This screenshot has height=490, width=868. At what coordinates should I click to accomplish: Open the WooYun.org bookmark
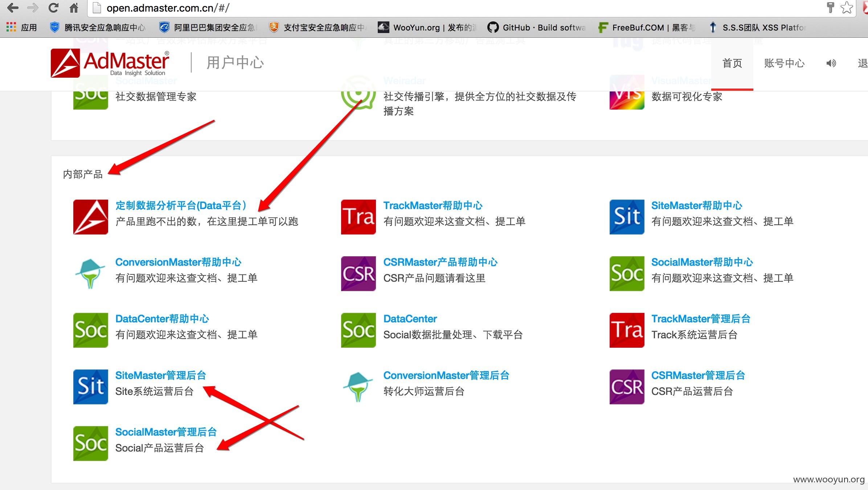(x=427, y=28)
